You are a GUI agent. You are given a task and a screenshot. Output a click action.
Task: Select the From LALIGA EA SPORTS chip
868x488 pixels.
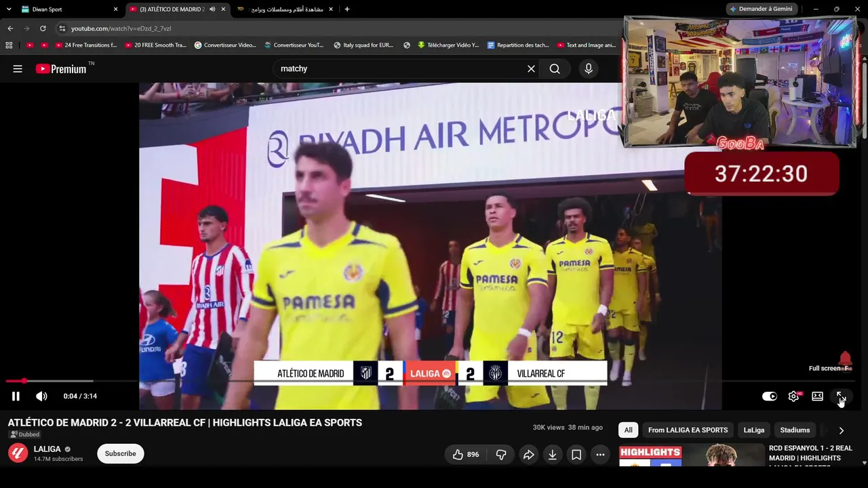click(688, 430)
